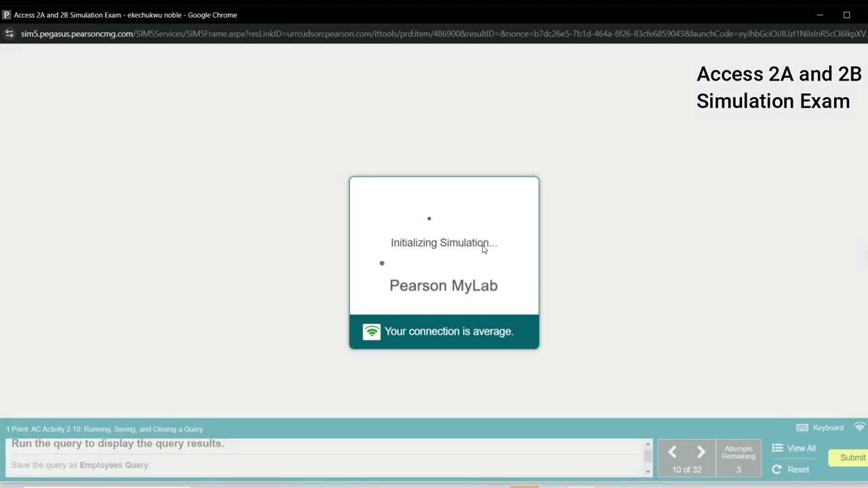Click the Pearson MyLab label
This screenshot has width=868, height=488.
coord(443,285)
